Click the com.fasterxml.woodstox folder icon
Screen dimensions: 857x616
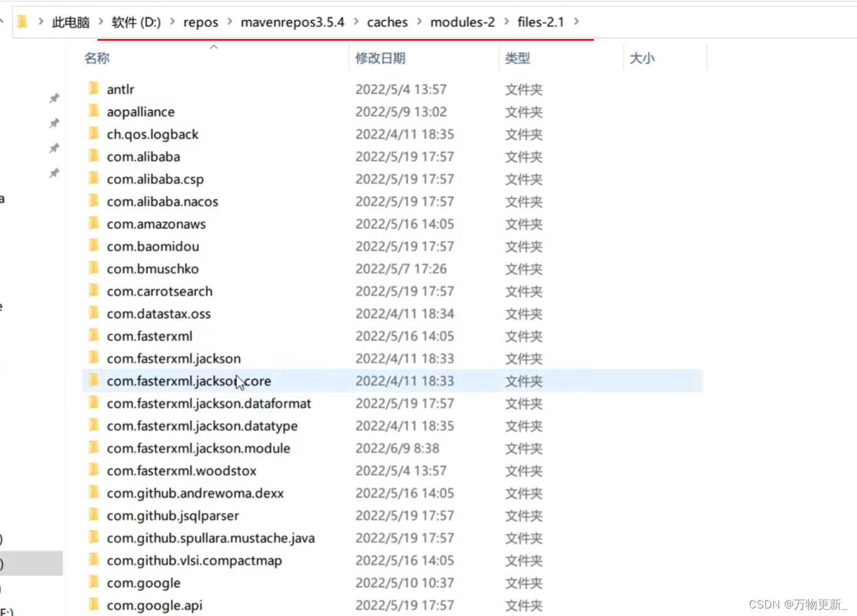click(x=94, y=470)
